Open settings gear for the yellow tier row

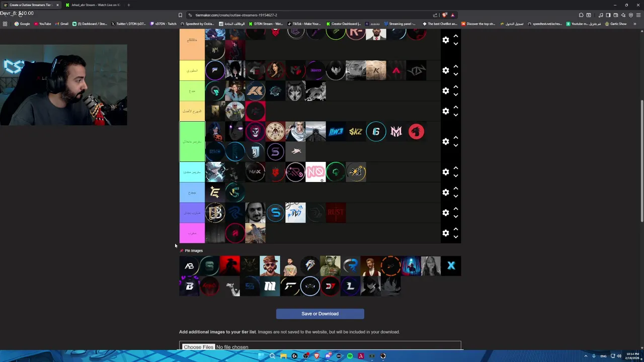(446, 70)
